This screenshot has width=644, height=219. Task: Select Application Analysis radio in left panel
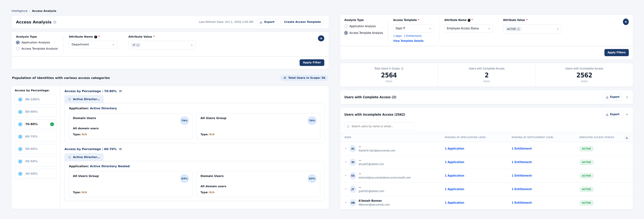pyautogui.click(x=18, y=42)
